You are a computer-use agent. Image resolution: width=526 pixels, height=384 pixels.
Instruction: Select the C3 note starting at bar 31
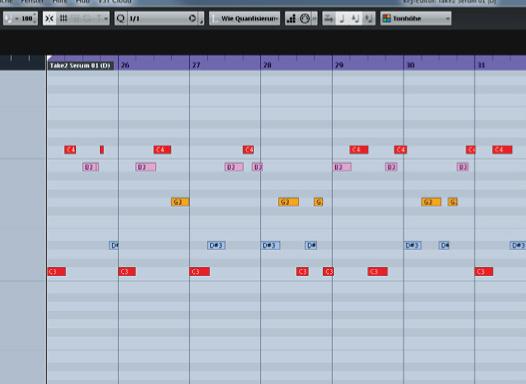[x=484, y=272]
